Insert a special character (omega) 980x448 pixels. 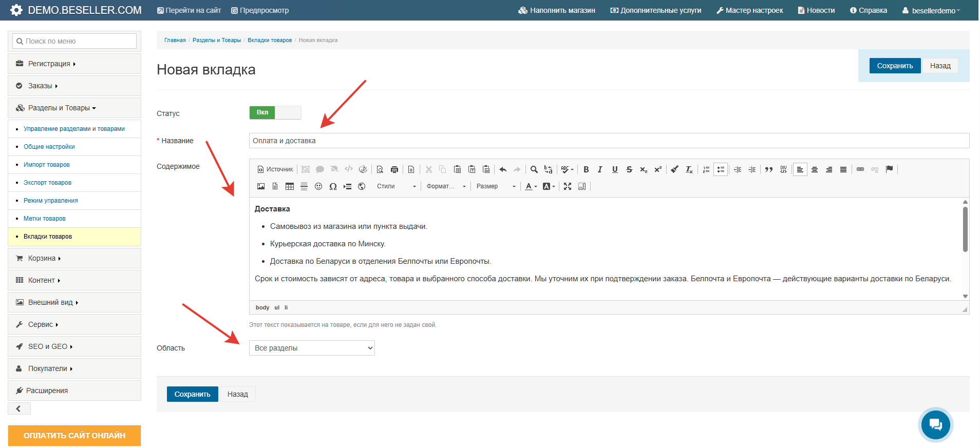click(x=333, y=186)
